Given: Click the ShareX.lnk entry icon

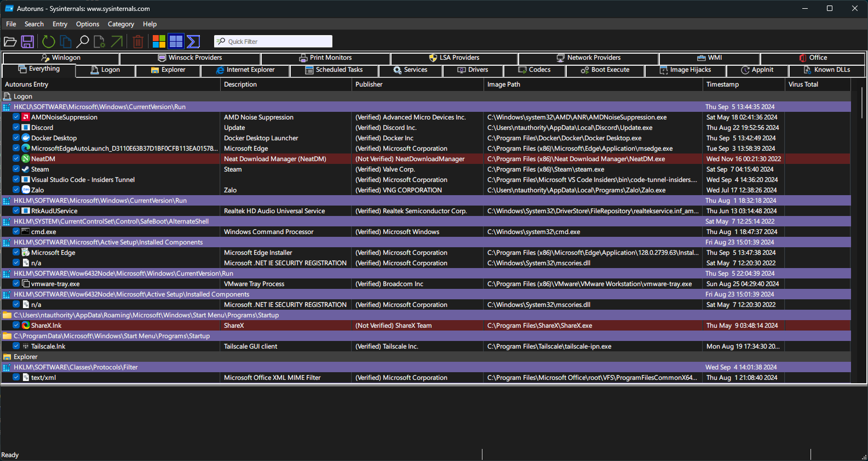Looking at the screenshot, I should (26, 326).
